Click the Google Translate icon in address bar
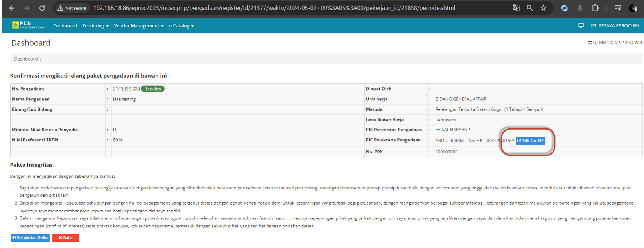Screen dimensions: 644x248 (x=516, y=8)
